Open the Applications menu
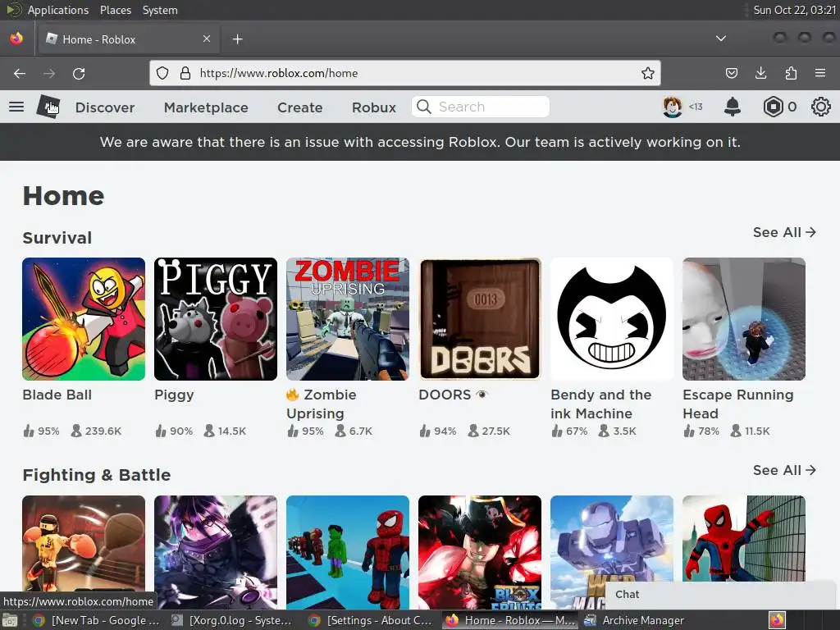Image resolution: width=840 pixels, height=630 pixels. [x=58, y=10]
